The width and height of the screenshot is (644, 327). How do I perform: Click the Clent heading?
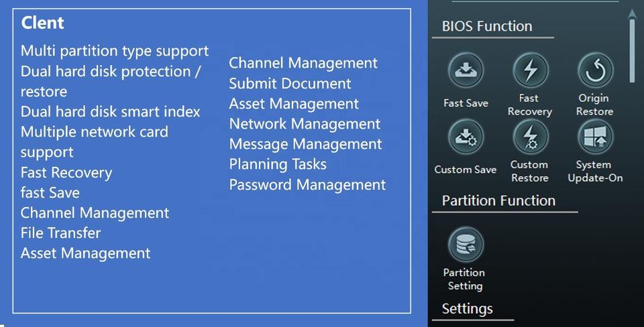click(42, 23)
